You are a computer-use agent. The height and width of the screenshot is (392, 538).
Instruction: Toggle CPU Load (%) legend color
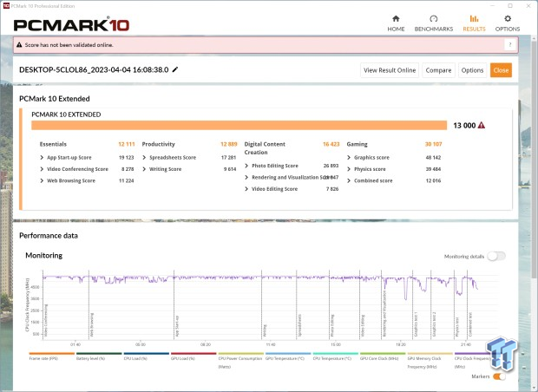coord(146,353)
